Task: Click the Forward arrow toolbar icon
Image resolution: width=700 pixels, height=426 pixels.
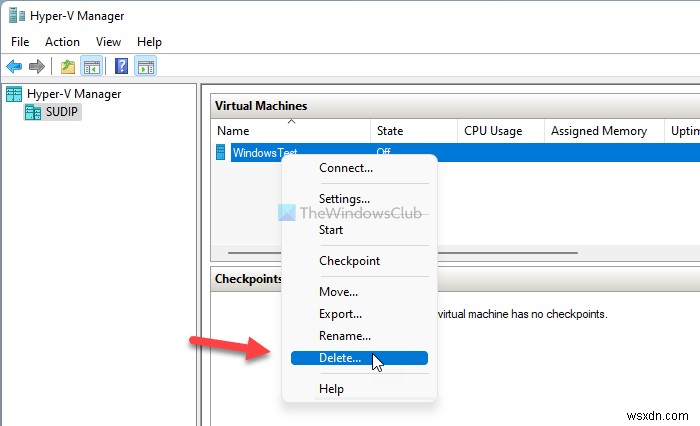Action: point(37,67)
